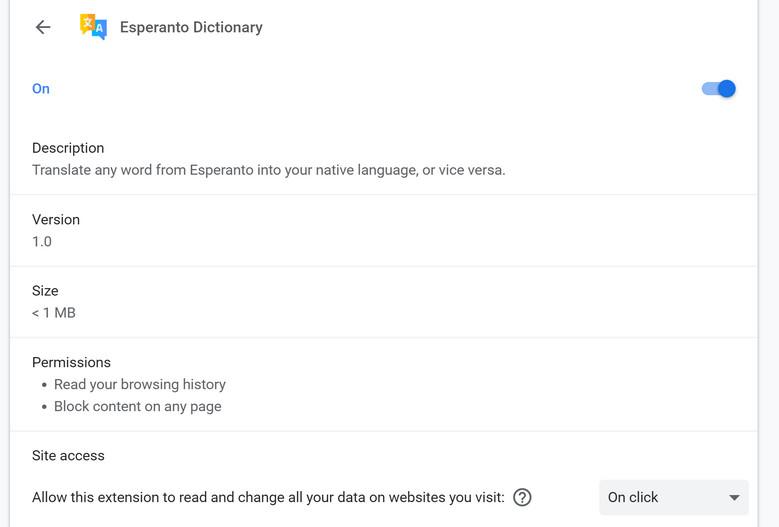Screen dimensions: 779x527
Task: Select the version number "1.0"
Action: click(x=42, y=241)
